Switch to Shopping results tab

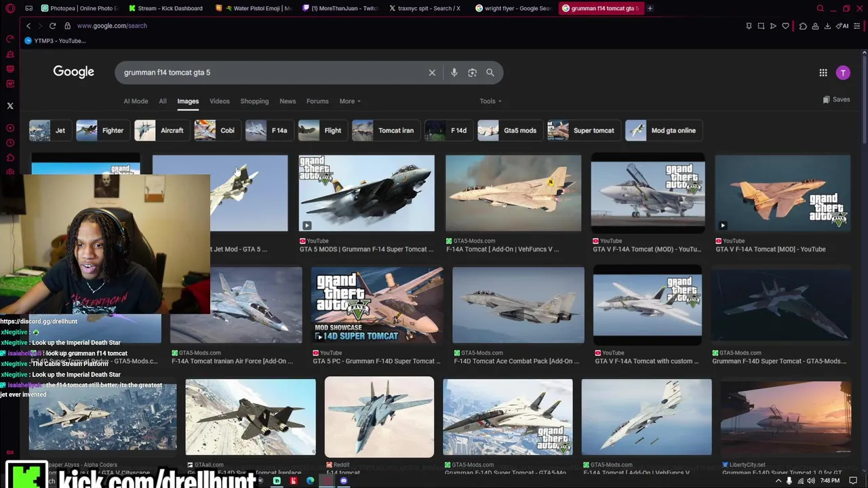coord(254,101)
